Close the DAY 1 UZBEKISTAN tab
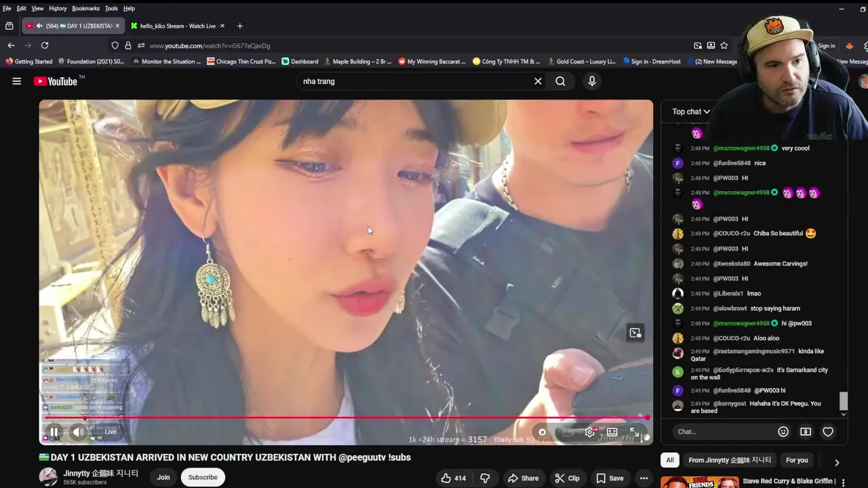 [x=117, y=26]
